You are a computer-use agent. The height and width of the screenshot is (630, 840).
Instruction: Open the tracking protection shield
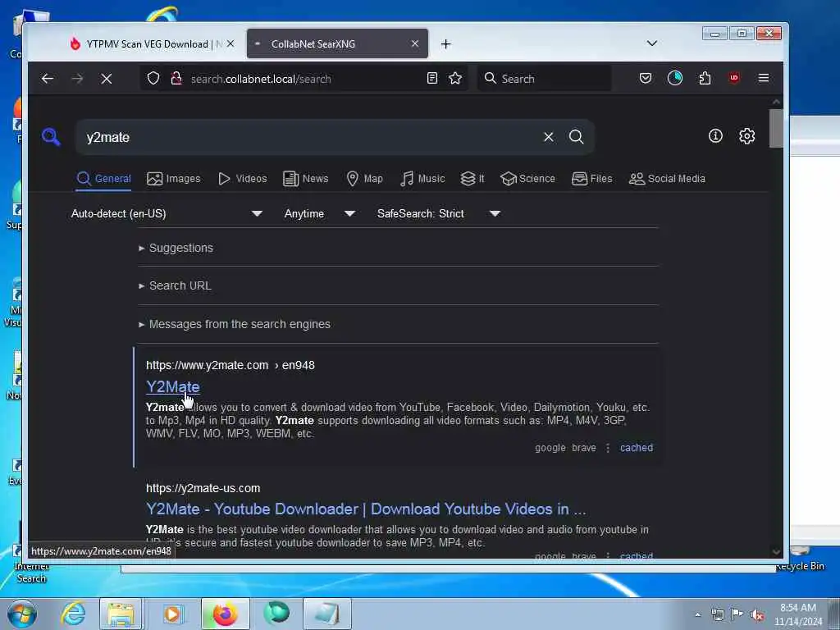coord(153,79)
